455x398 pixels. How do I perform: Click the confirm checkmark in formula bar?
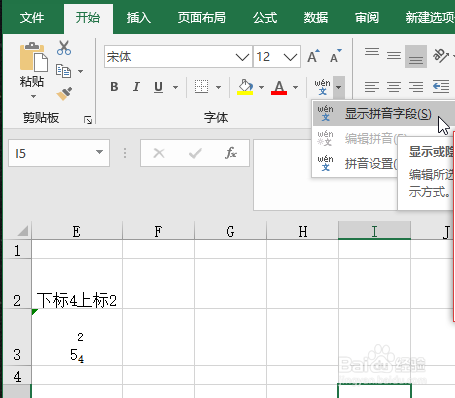click(195, 153)
